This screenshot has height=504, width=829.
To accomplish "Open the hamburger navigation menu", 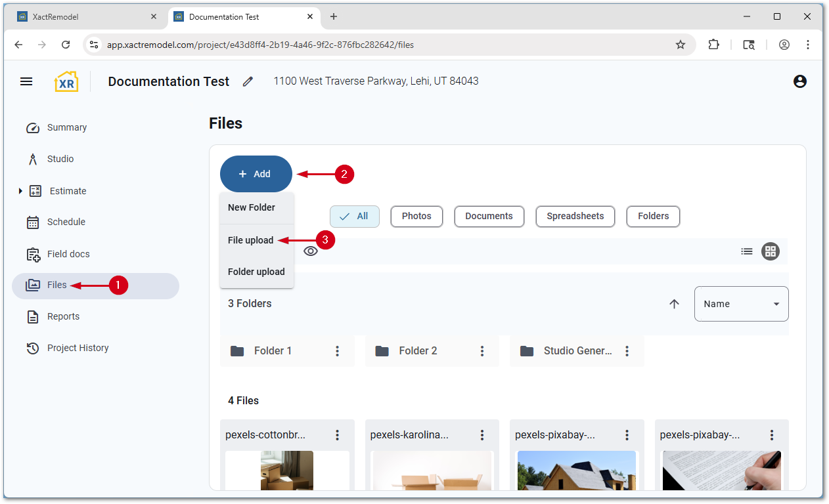I will 26,81.
